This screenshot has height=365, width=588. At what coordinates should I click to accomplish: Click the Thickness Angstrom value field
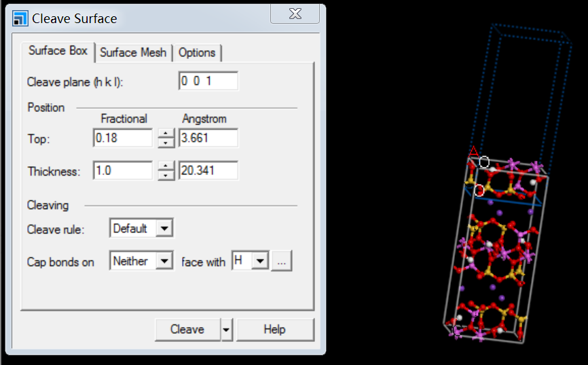(208, 171)
